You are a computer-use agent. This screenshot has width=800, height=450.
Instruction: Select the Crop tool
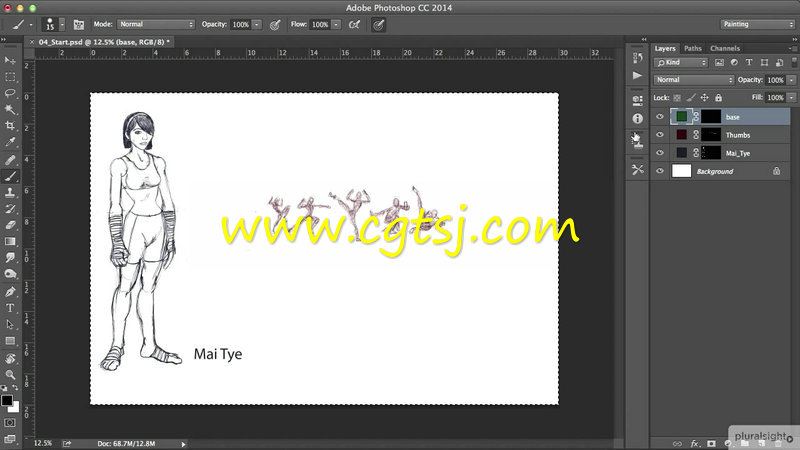point(10,126)
